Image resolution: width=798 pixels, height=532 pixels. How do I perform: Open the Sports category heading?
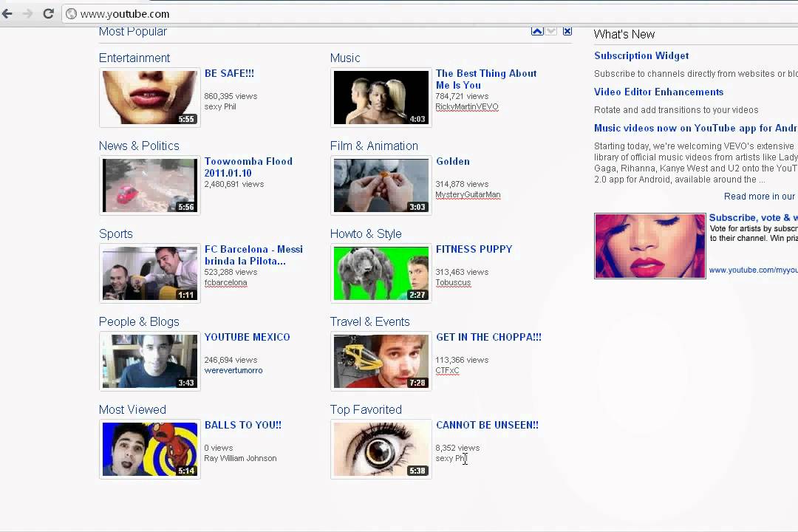click(x=115, y=234)
